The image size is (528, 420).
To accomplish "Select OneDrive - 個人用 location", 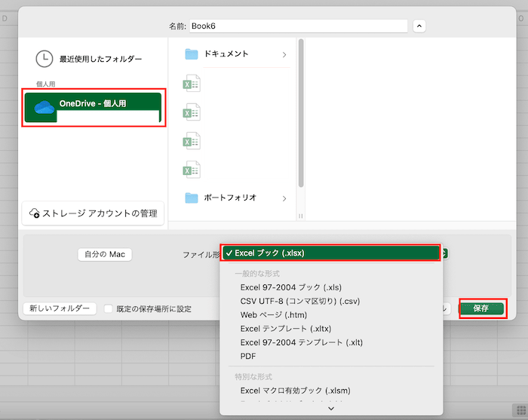I will (93, 108).
